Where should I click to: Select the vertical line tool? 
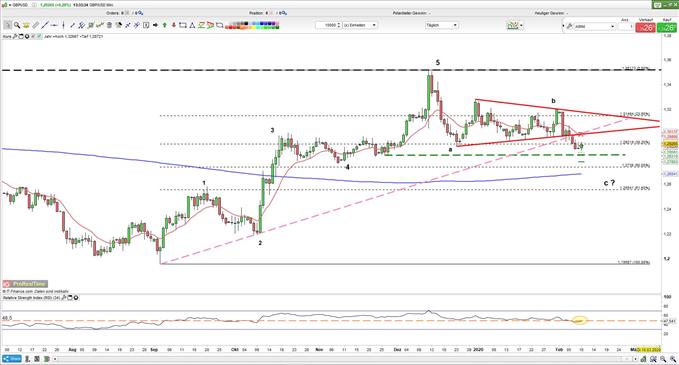[63, 25]
